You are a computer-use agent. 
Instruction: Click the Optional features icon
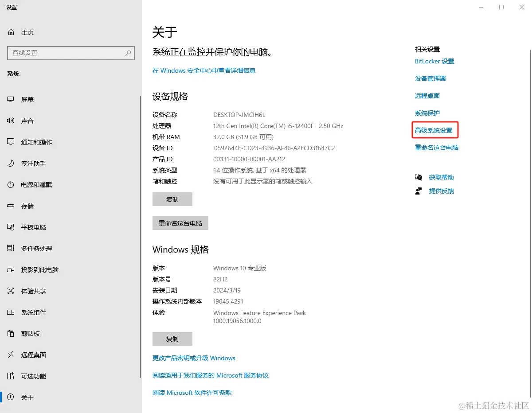click(x=11, y=376)
